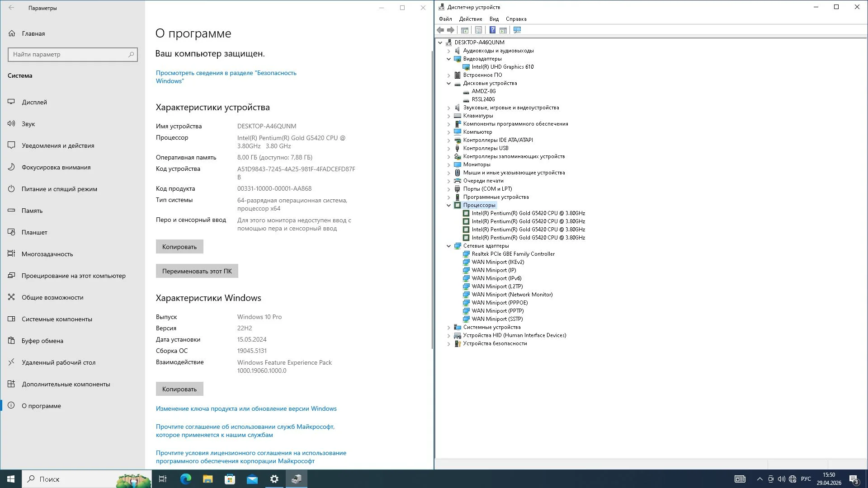Open the Вид menu in Device Manager
The width and height of the screenshot is (868, 488).
(494, 19)
